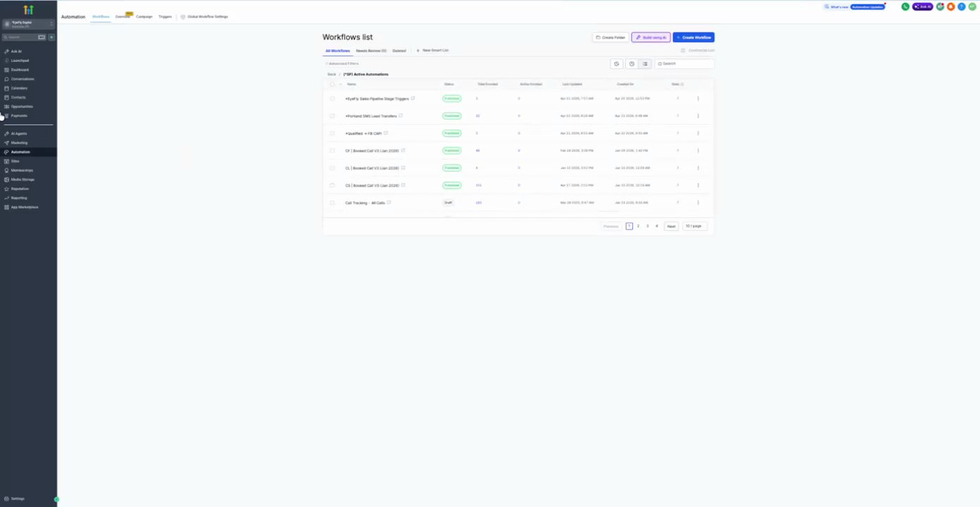The width and height of the screenshot is (980, 507).
Task: Open Settings at the sidebar bottom
Action: pos(18,499)
